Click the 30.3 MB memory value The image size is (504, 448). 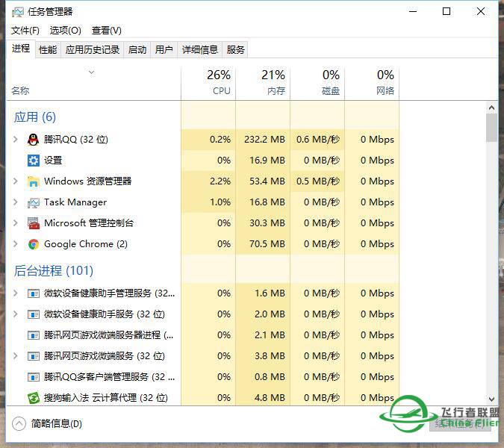tap(267, 223)
